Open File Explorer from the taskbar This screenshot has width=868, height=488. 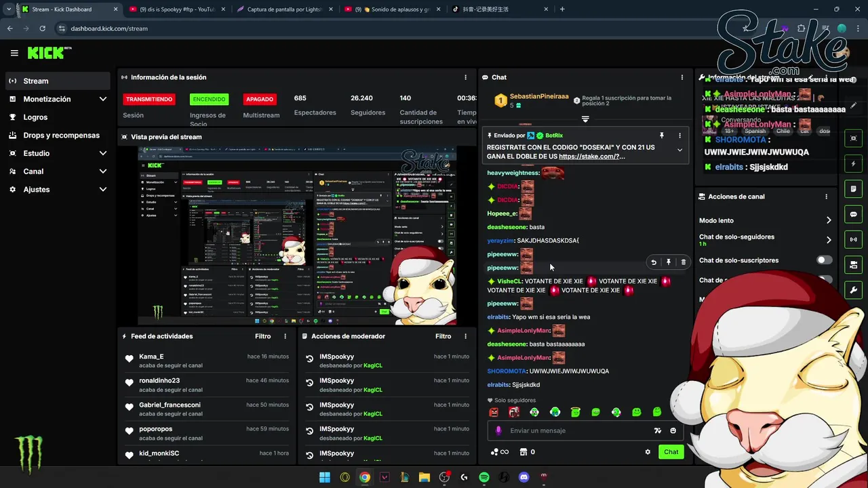click(425, 477)
